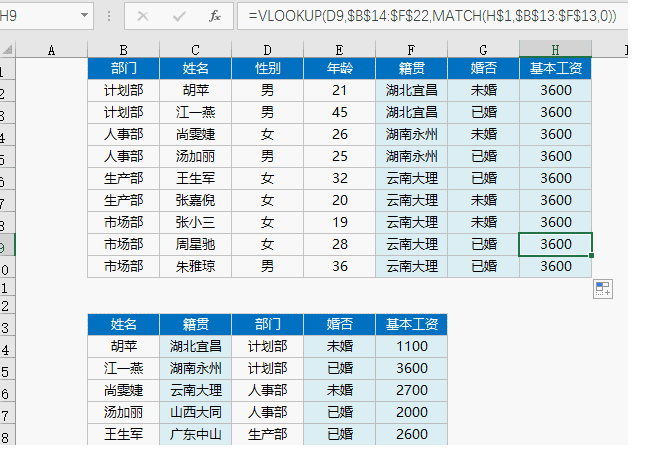Click name cell 汤加丽 in top table
Screen dimensions: 646x457
pos(195,156)
